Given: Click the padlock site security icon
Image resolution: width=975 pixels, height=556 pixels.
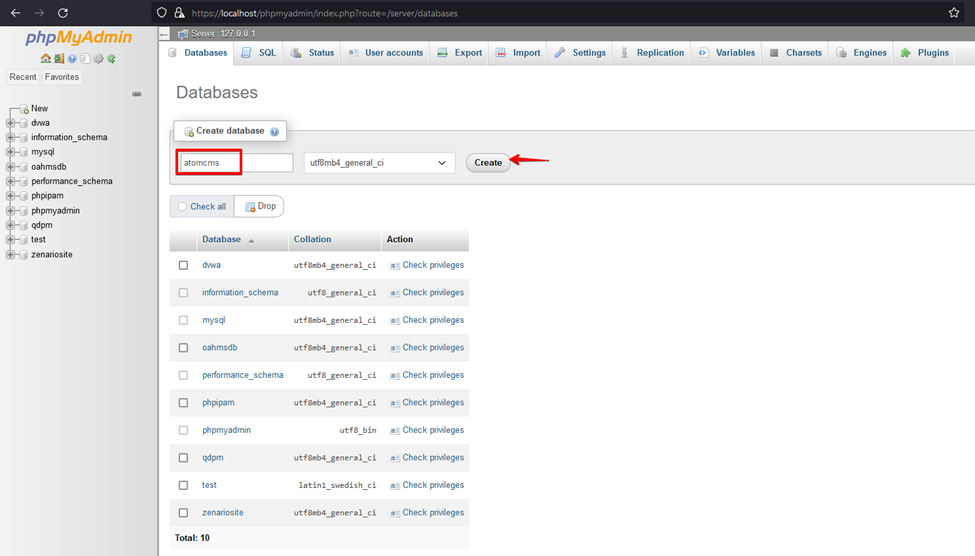Looking at the screenshot, I should (x=179, y=12).
